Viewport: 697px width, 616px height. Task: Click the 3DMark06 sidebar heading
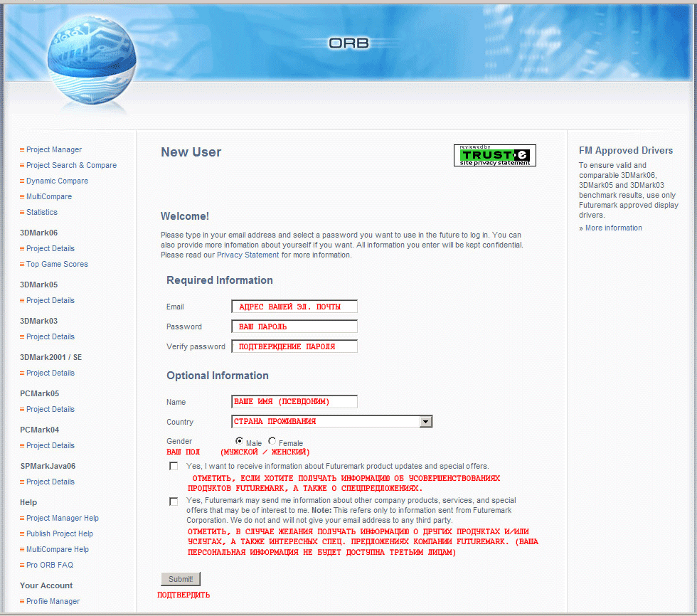[38, 233]
